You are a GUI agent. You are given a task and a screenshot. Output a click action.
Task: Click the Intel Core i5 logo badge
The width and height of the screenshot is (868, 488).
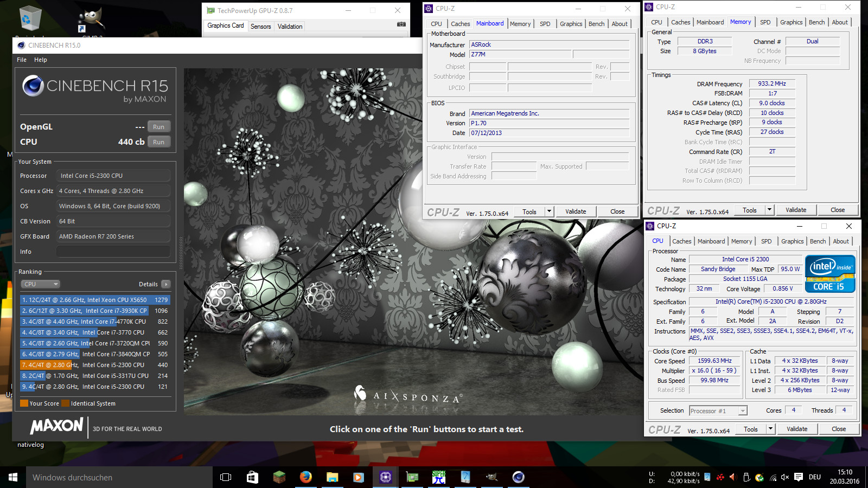tap(830, 274)
